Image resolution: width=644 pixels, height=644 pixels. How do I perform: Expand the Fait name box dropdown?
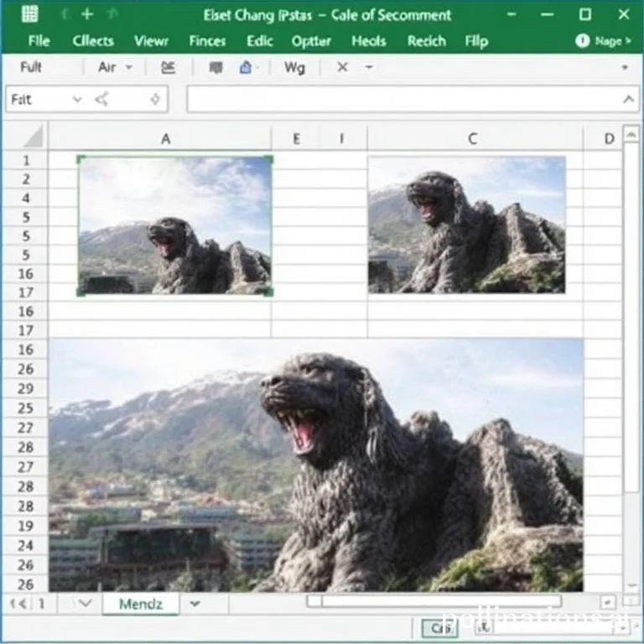click(x=77, y=100)
